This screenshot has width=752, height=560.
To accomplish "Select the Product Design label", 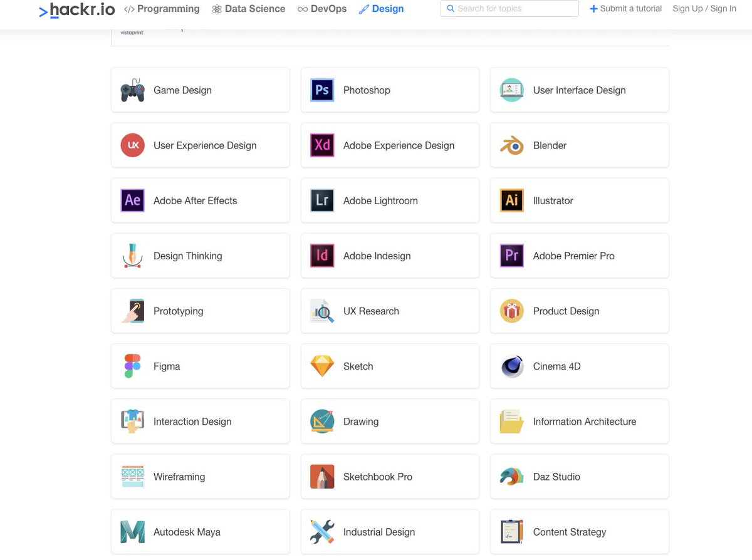I will (x=566, y=311).
